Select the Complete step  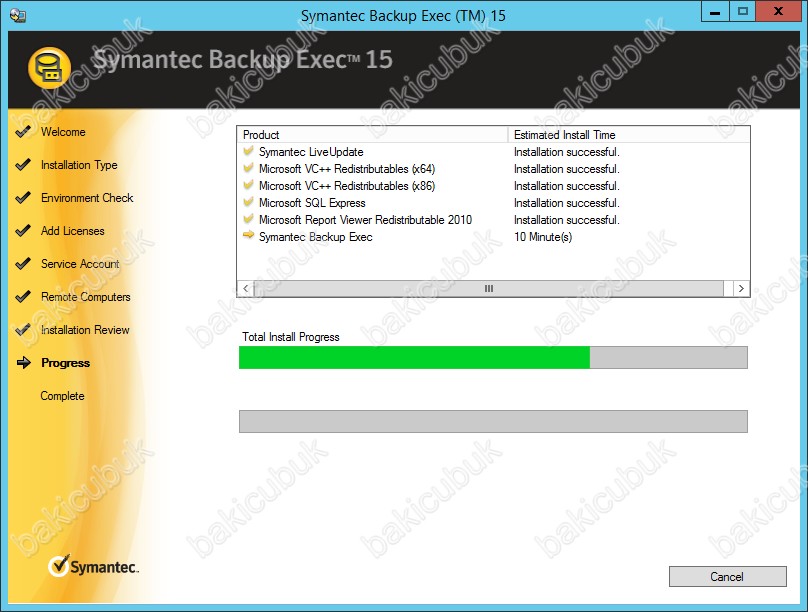point(62,396)
